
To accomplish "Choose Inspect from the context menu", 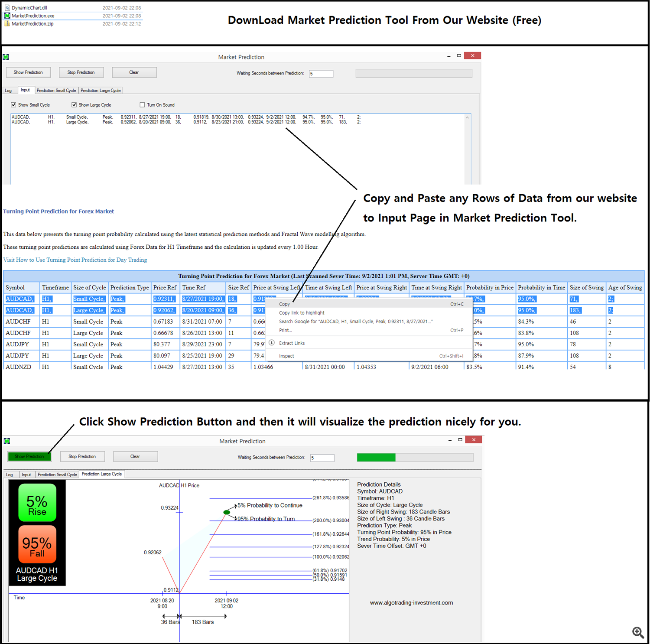I will (368, 356).
